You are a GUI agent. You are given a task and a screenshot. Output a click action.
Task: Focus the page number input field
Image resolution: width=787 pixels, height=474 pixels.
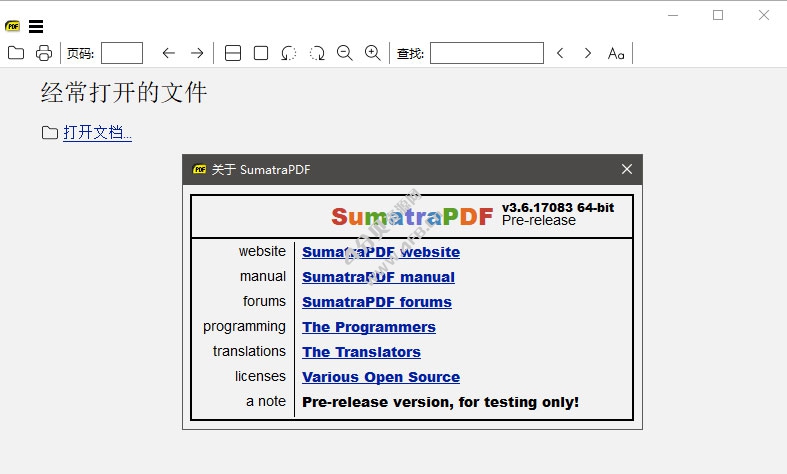tap(122, 53)
